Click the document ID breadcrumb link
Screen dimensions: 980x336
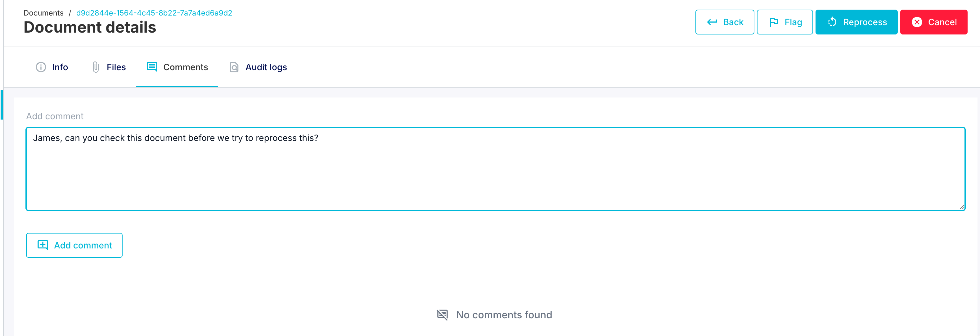(x=154, y=13)
